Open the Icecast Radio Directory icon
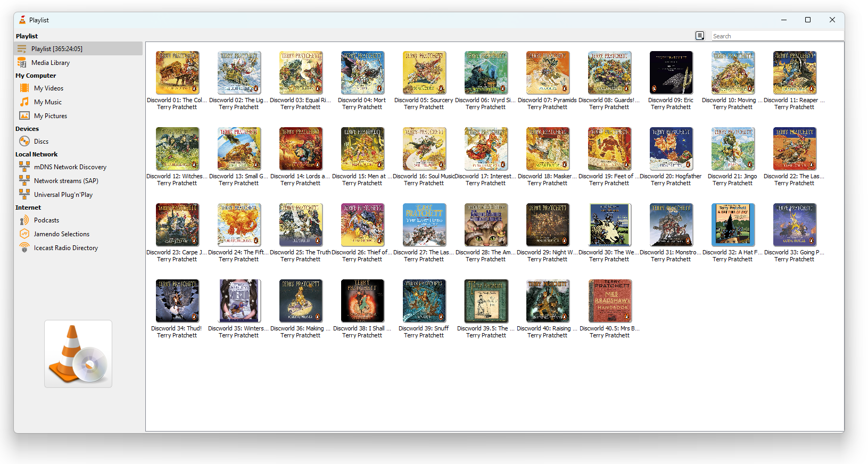Viewport: 868px width, 464px height. (x=24, y=247)
